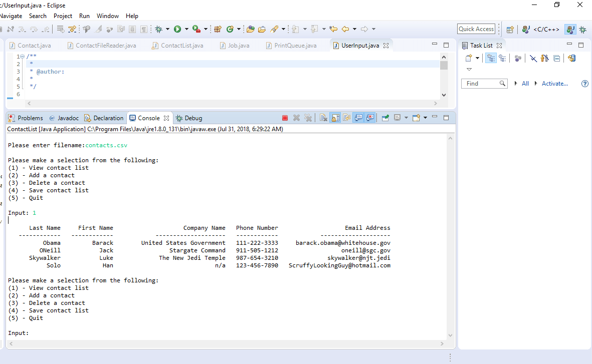The width and height of the screenshot is (592, 364).
Task: Click the Activate... task link
Action: pos(554,83)
